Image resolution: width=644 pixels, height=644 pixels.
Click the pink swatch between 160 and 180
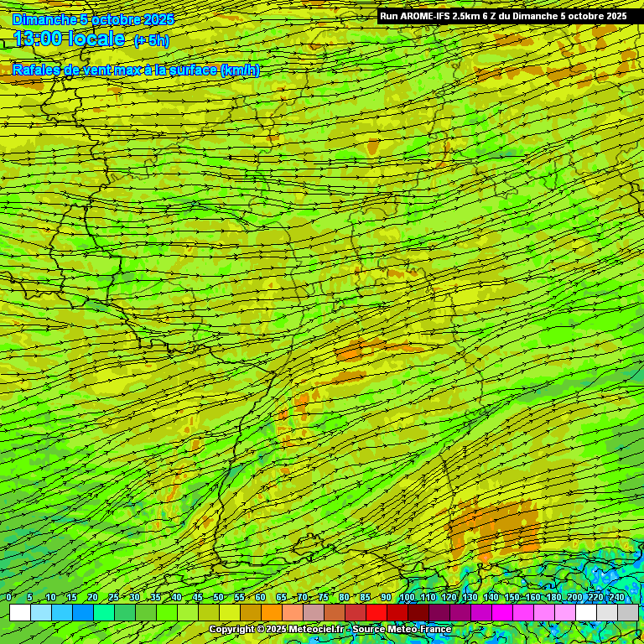click(543, 613)
